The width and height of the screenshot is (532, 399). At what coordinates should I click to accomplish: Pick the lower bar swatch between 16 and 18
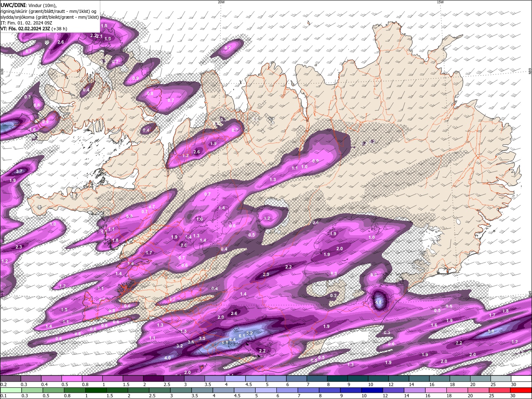436,390
